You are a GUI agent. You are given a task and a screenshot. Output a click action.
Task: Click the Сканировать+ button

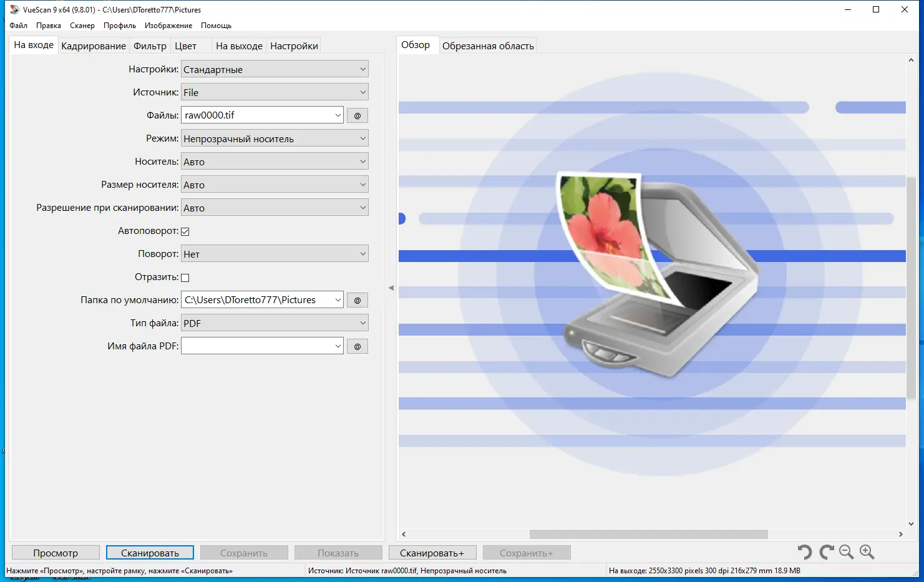tap(432, 552)
